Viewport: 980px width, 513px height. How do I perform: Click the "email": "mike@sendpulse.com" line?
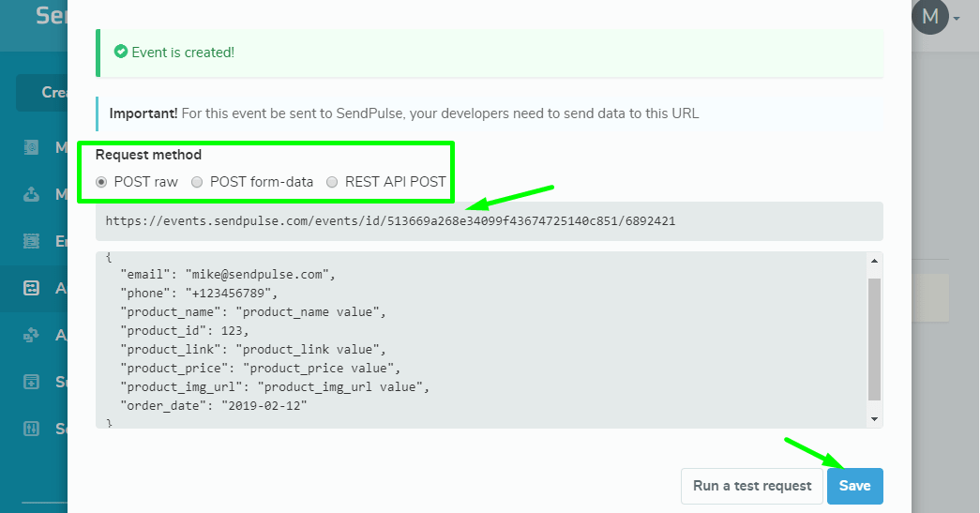coord(228,274)
